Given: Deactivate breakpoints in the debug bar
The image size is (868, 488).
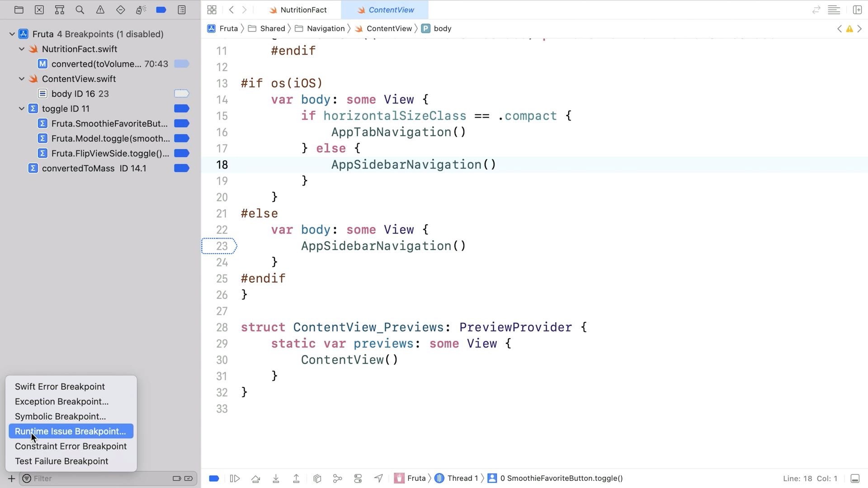Looking at the screenshot, I should pos(214,479).
